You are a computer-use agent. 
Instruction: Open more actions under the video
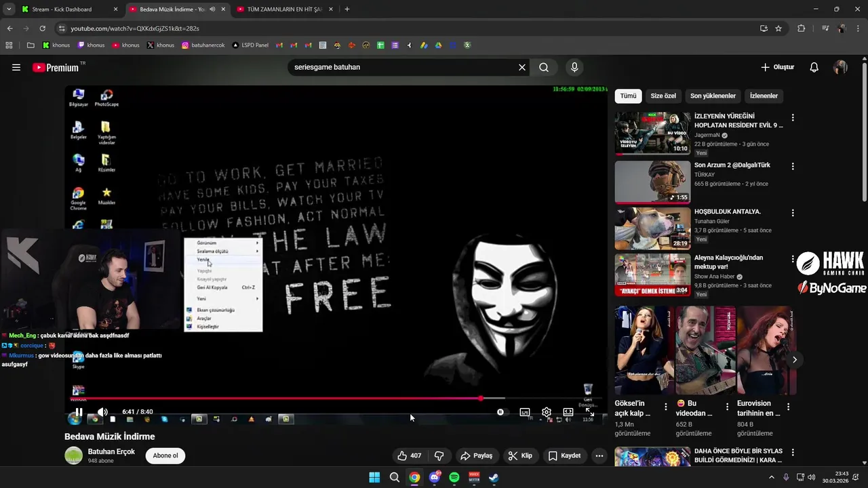[x=599, y=455]
